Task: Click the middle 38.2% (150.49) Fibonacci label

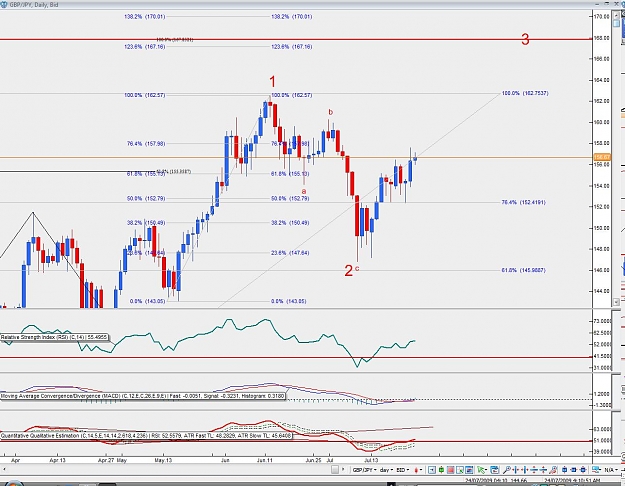Action: click(290, 223)
